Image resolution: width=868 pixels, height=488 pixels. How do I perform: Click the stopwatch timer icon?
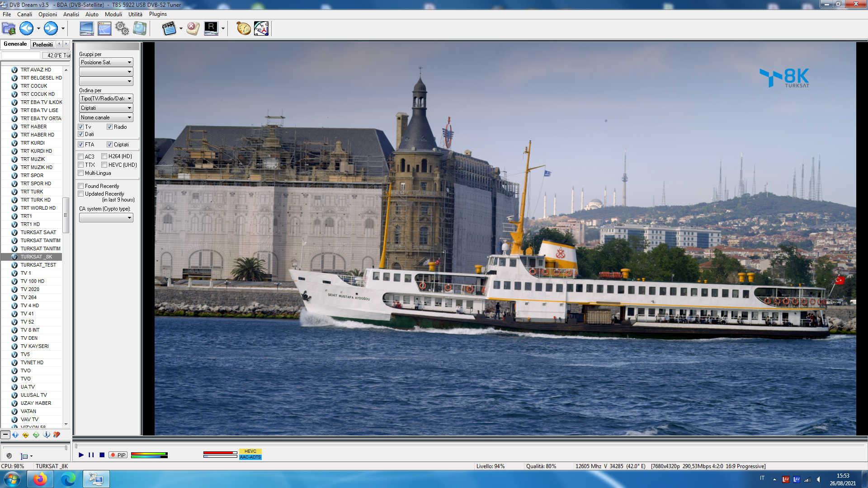[x=243, y=28]
